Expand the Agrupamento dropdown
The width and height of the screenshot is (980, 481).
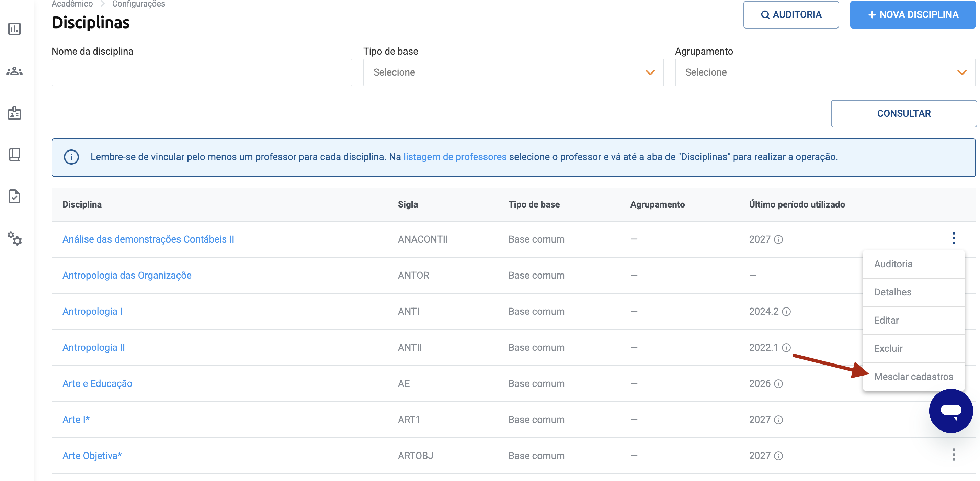[825, 72]
